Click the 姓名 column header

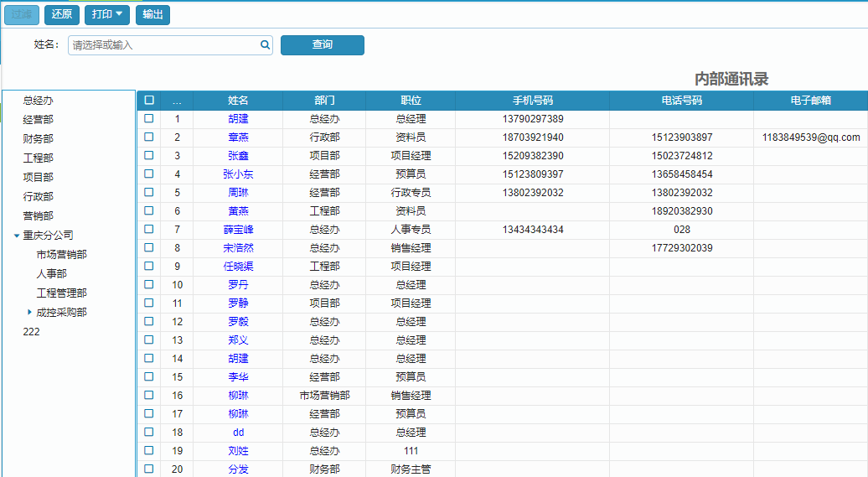[238, 101]
